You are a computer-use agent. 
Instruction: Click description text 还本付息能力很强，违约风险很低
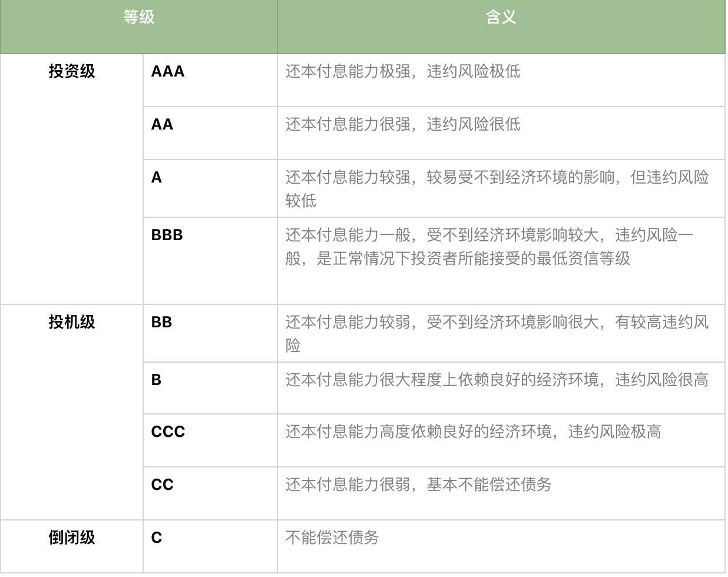point(403,125)
